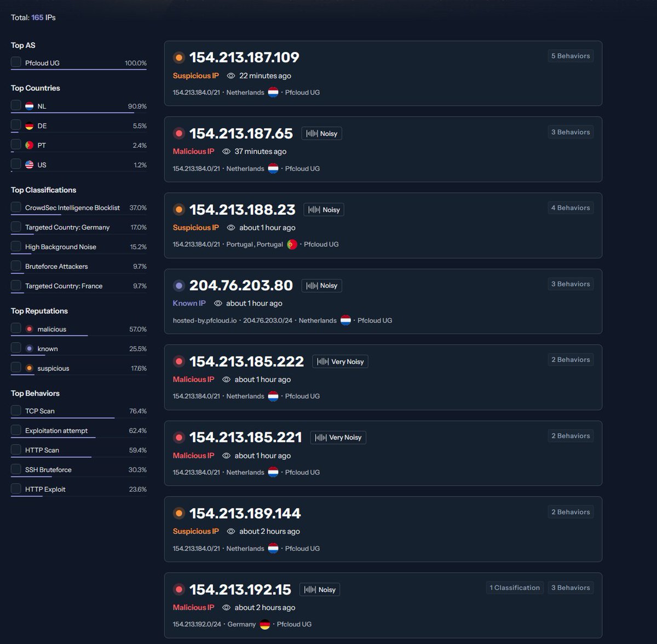Click 204.76.203.0/24 range text
657x644 pixels.
[268, 320]
